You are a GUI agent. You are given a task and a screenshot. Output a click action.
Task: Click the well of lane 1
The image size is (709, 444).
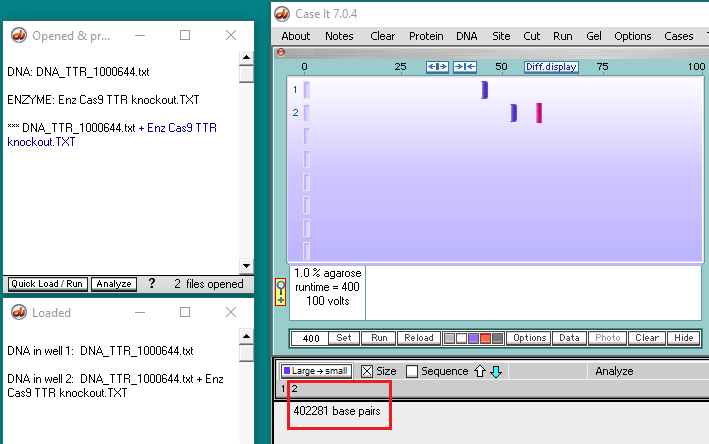[307, 90]
